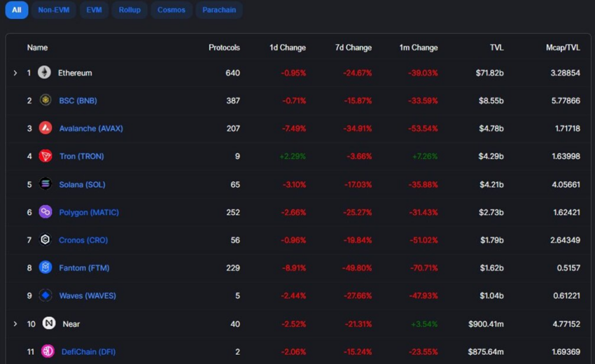Click the blue Fantom logo icon
This screenshot has height=364, width=595.
click(x=45, y=267)
